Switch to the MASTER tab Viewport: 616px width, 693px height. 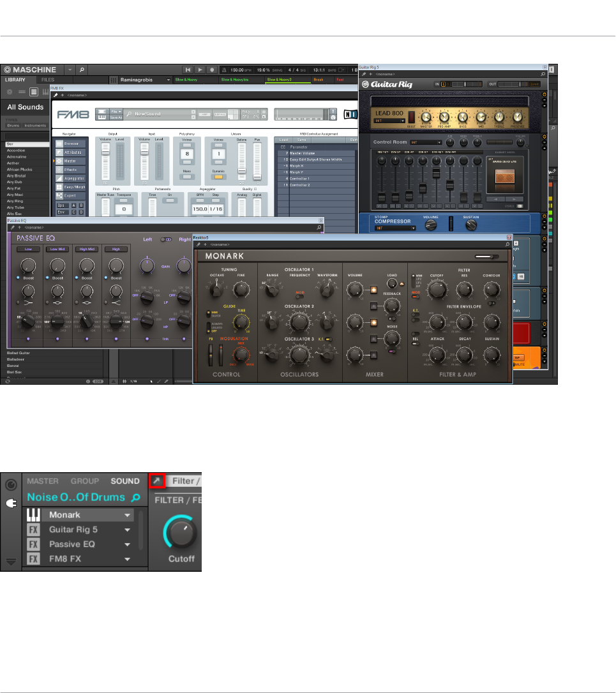coord(43,481)
